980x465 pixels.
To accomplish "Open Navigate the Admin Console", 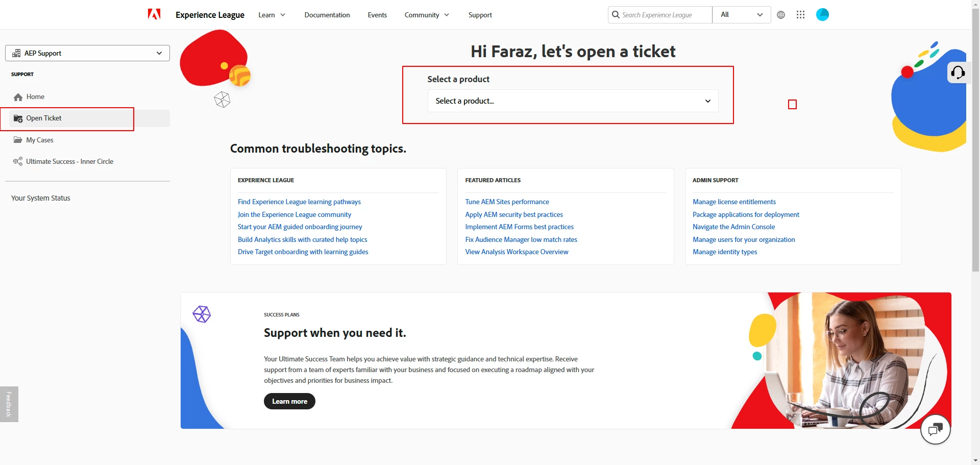I will click(x=733, y=227).
